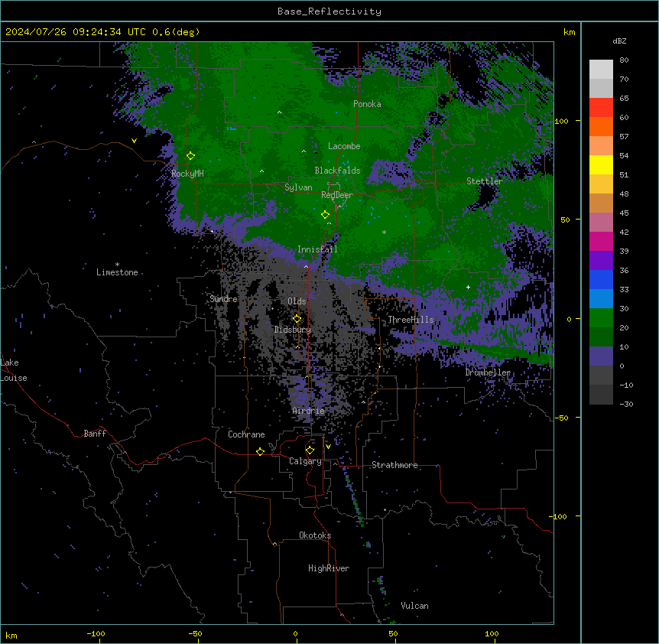The height and width of the screenshot is (644, 659).
Task: Click the 42 value in the dBZ legend
Action: [x=624, y=232]
